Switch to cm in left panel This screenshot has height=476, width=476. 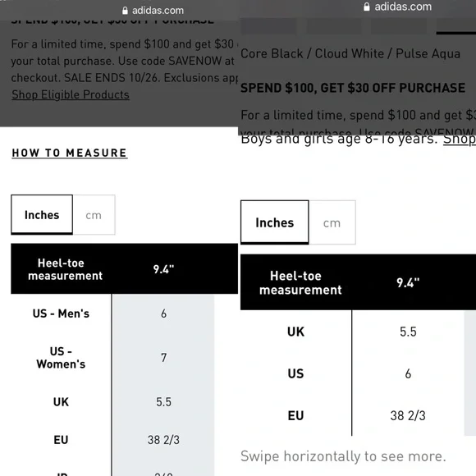[94, 215]
